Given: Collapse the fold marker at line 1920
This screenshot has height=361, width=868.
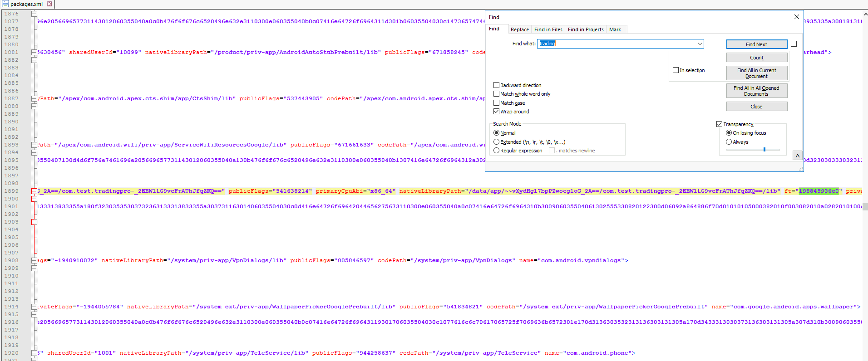Looking at the screenshot, I should [x=34, y=353].
